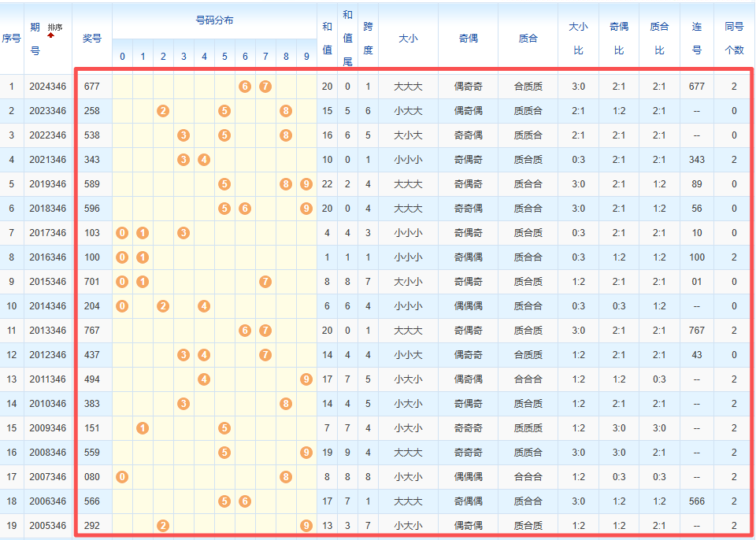756x540 pixels.
Task: Select orange ball 2 in row 2005346
Action: point(163,526)
